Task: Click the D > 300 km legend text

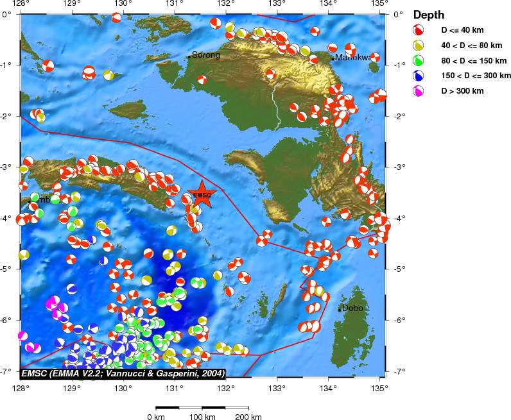Action: [462, 91]
